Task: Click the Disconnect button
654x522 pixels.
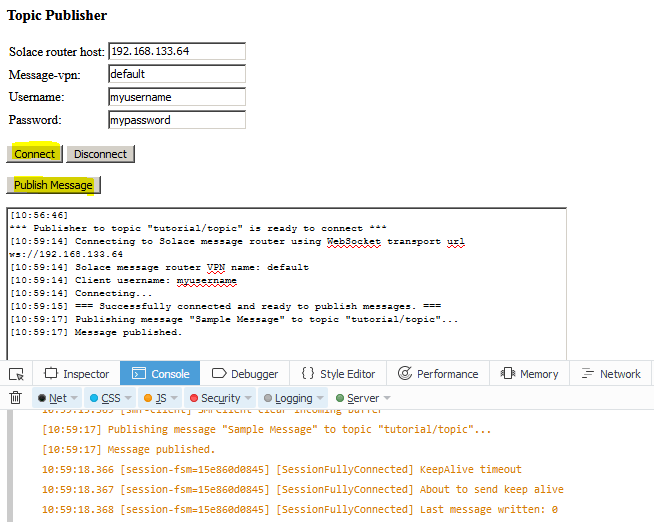Action: click(x=100, y=154)
